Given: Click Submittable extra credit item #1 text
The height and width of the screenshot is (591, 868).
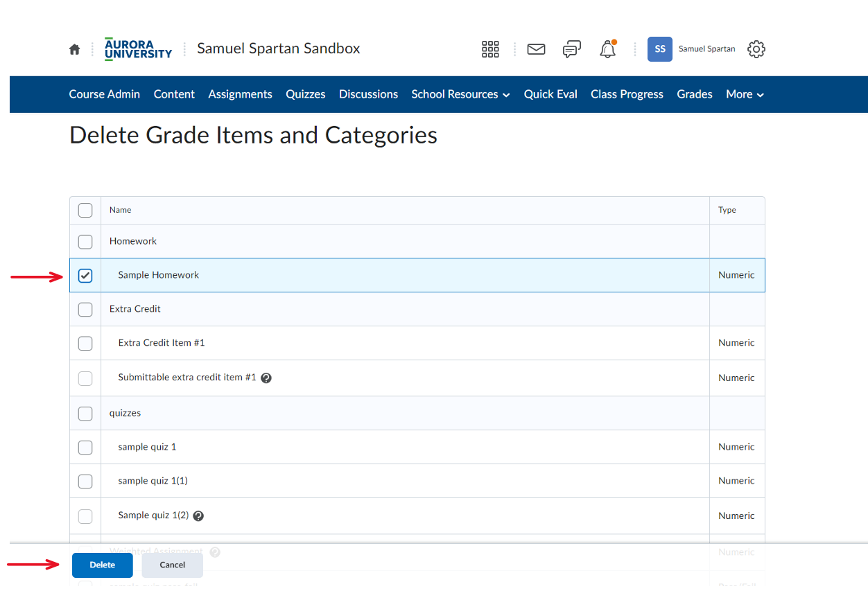Looking at the screenshot, I should [187, 378].
